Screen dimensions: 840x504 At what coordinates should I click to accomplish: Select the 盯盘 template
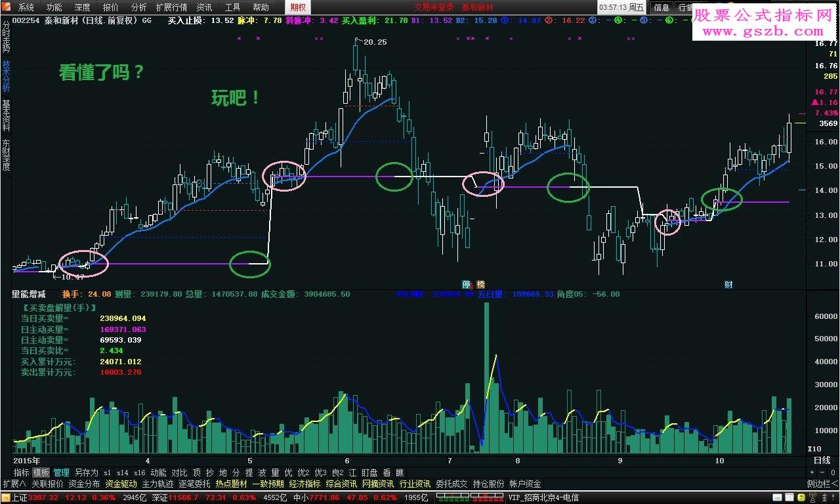(369, 472)
